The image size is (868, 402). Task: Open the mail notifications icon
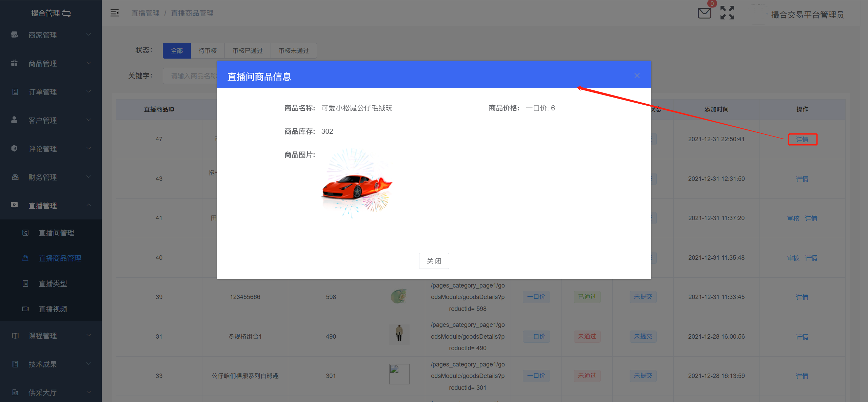(704, 13)
